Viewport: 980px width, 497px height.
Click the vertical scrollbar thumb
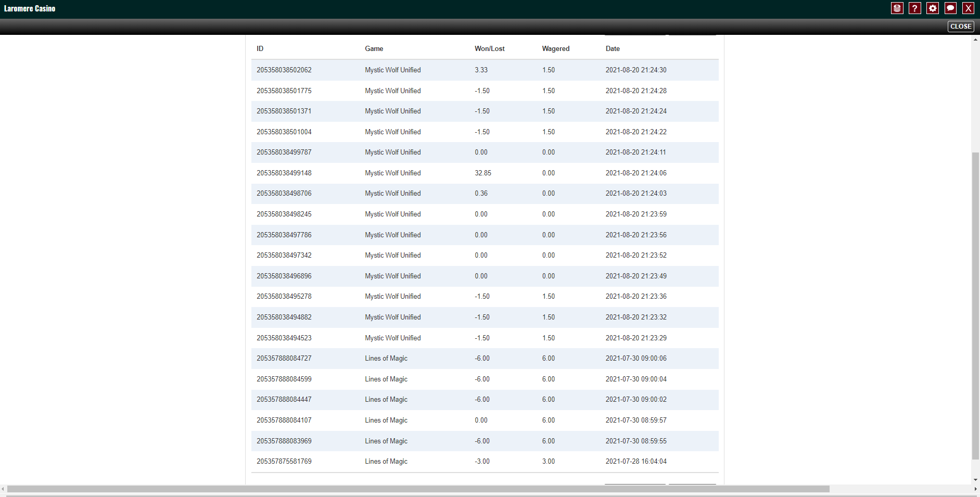tap(975, 306)
